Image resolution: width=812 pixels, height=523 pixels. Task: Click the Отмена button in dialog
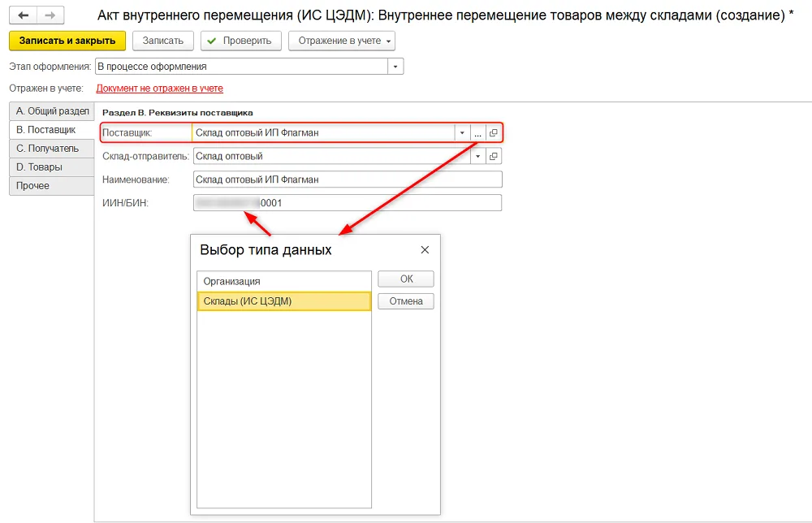pyautogui.click(x=406, y=301)
